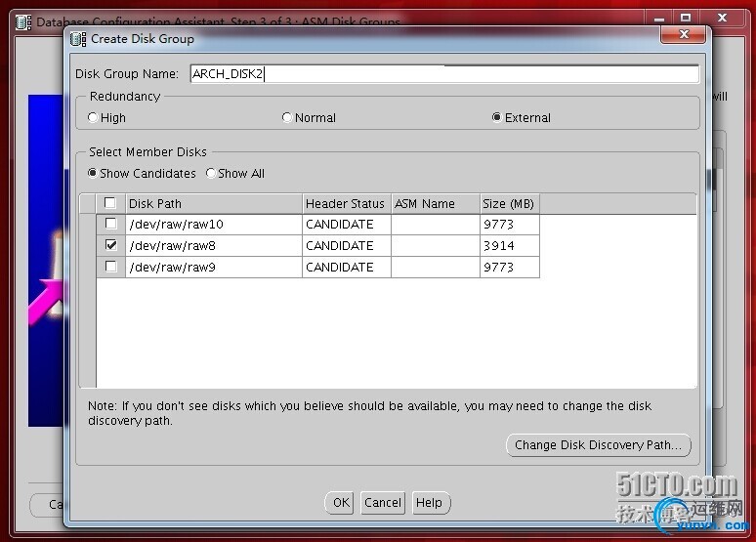This screenshot has width=756, height=542.
Task: Check the /dev/raw/raw10 disk checkbox
Action: point(111,224)
